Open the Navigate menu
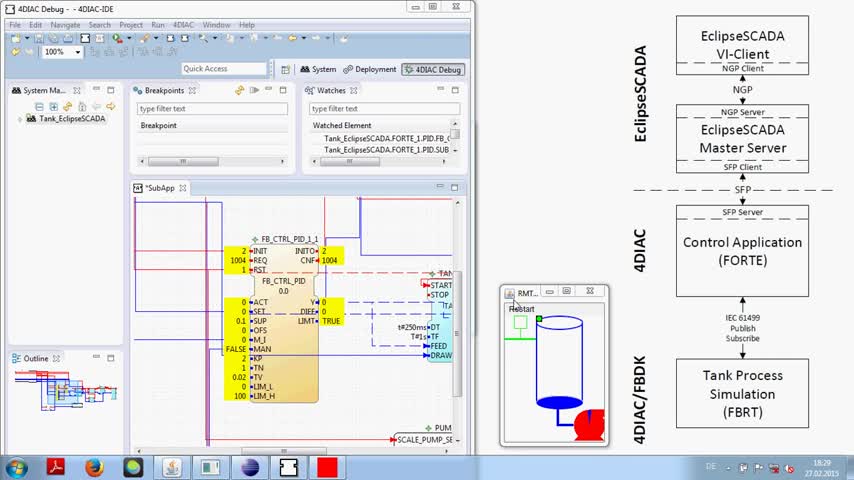The width and height of the screenshot is (854, 480). click(x=65, y=25)
